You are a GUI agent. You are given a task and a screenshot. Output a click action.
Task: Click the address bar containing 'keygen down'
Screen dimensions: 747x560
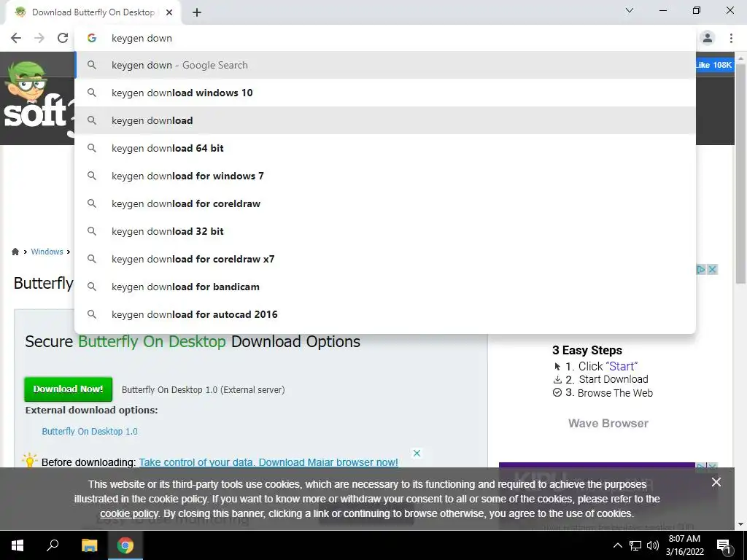[385, 38]
